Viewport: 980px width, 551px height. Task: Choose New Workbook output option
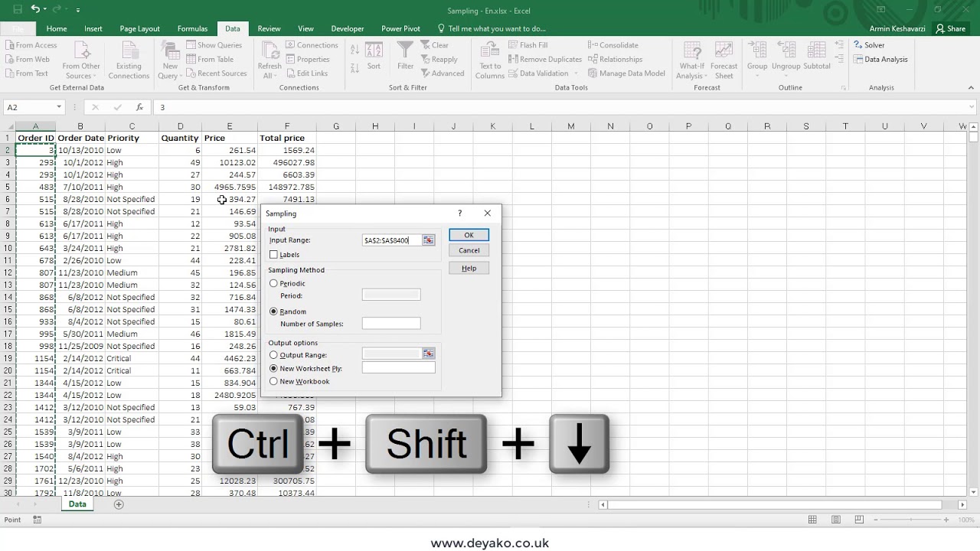(x=273, y=381)
